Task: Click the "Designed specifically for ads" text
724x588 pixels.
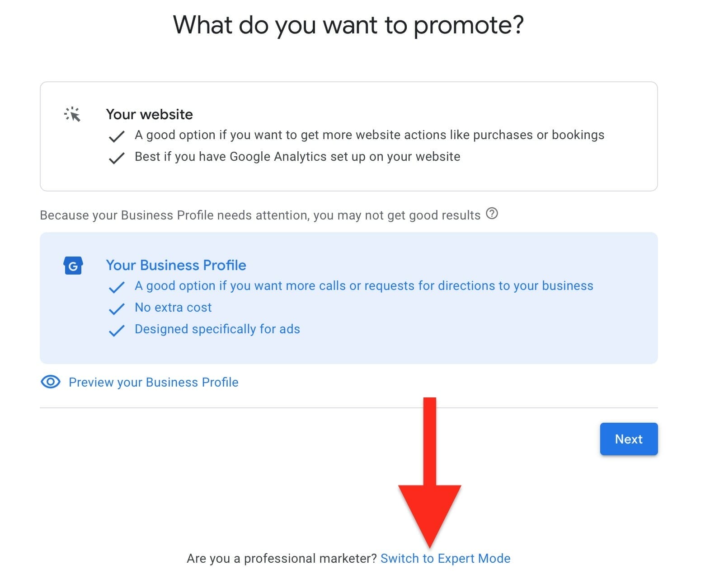Action: 217,329
